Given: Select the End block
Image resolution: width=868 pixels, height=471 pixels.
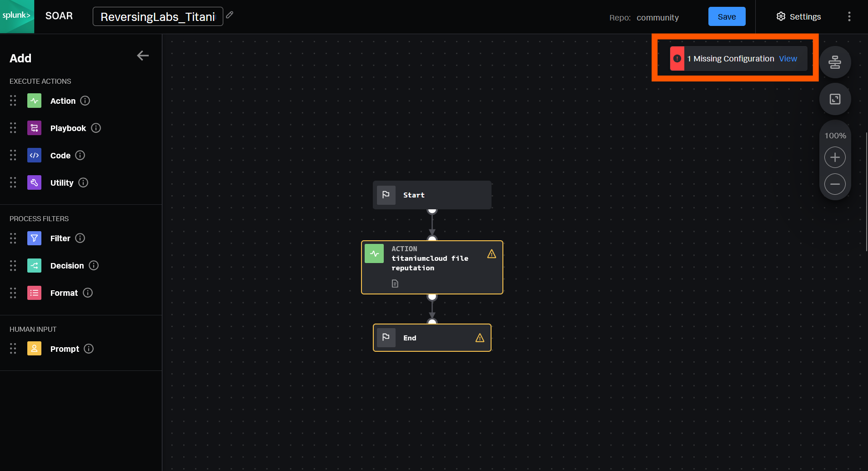Looking at the screenshot, I should [432, 338].
